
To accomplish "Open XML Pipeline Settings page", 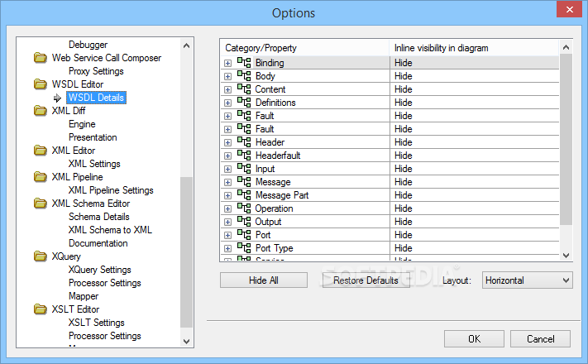I will [x=111, y=190].
